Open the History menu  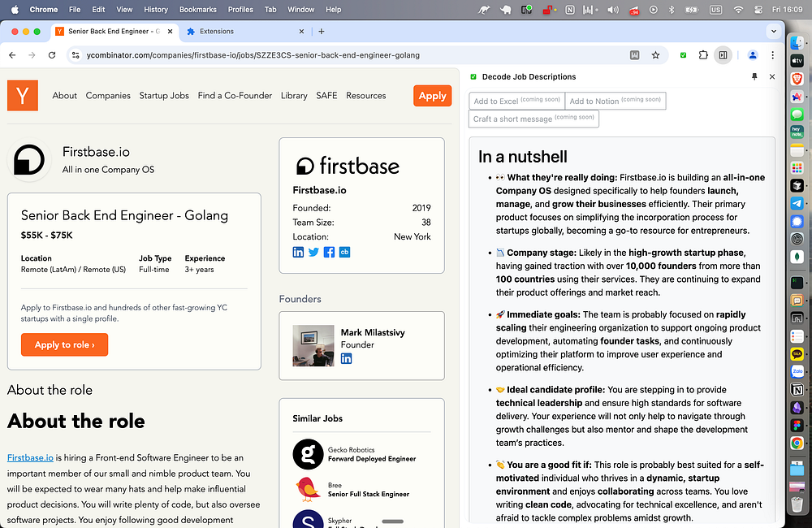click(156, 9)
